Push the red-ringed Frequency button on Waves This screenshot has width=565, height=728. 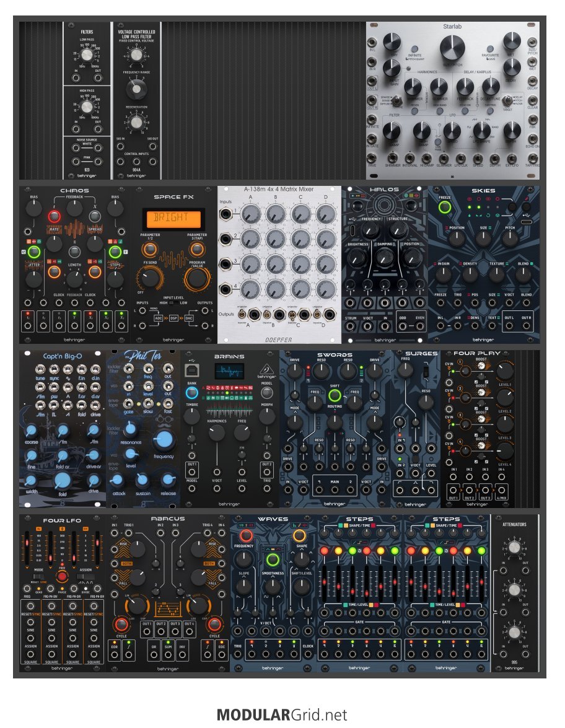[x=245, y=535]
